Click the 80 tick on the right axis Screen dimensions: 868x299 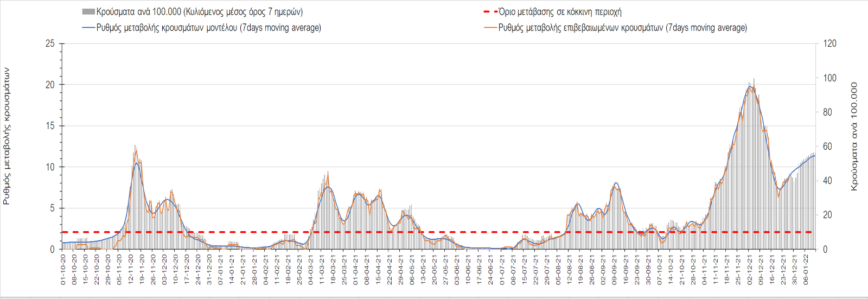click(x=827, y=112)
